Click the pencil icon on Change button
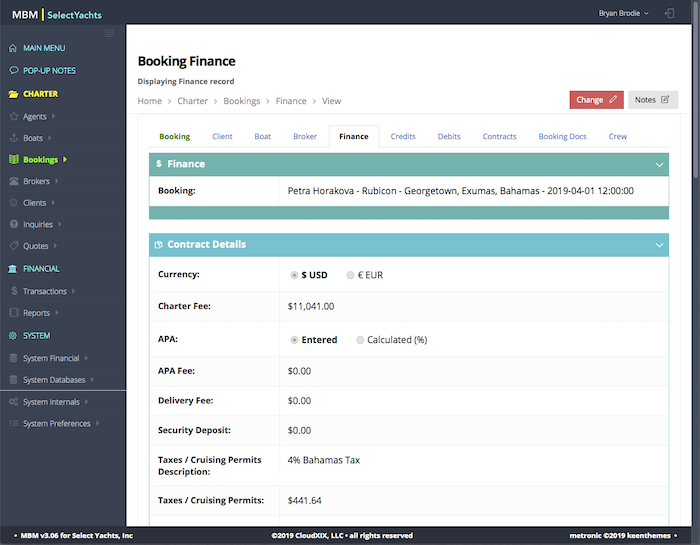Image resolution: width=700 pixels, height=545 pixels. 613,100
